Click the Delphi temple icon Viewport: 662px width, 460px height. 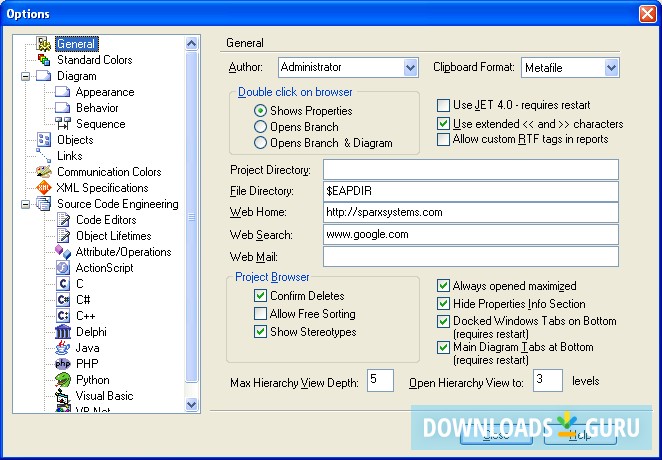point(63,332)
